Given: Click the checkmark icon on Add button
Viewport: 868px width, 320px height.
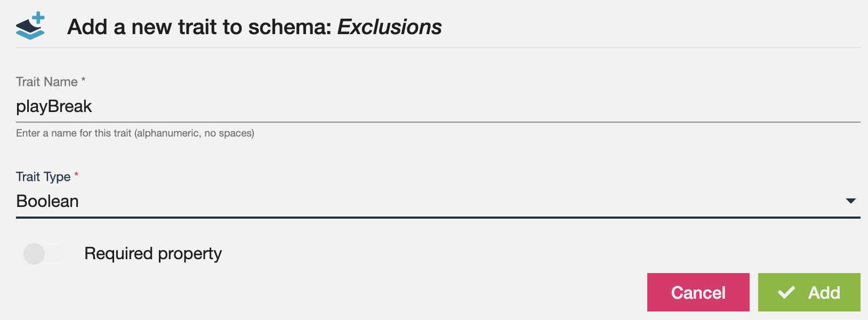Looking at the screenshot, I should (786, 292).
